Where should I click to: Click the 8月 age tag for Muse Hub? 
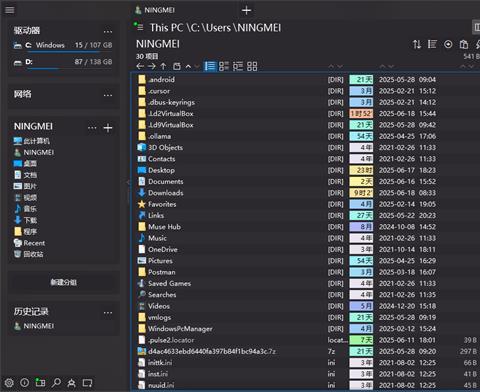361,227
